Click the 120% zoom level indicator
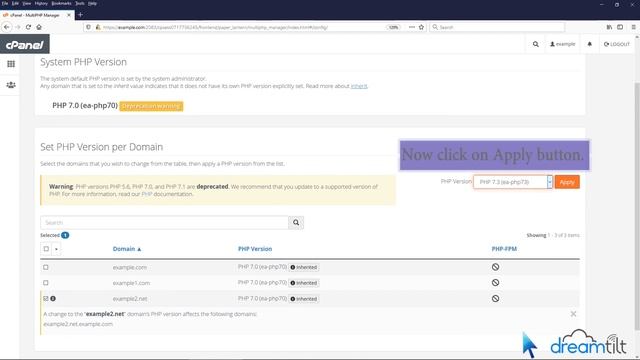 pyautogui.click(x=393, y=27)
